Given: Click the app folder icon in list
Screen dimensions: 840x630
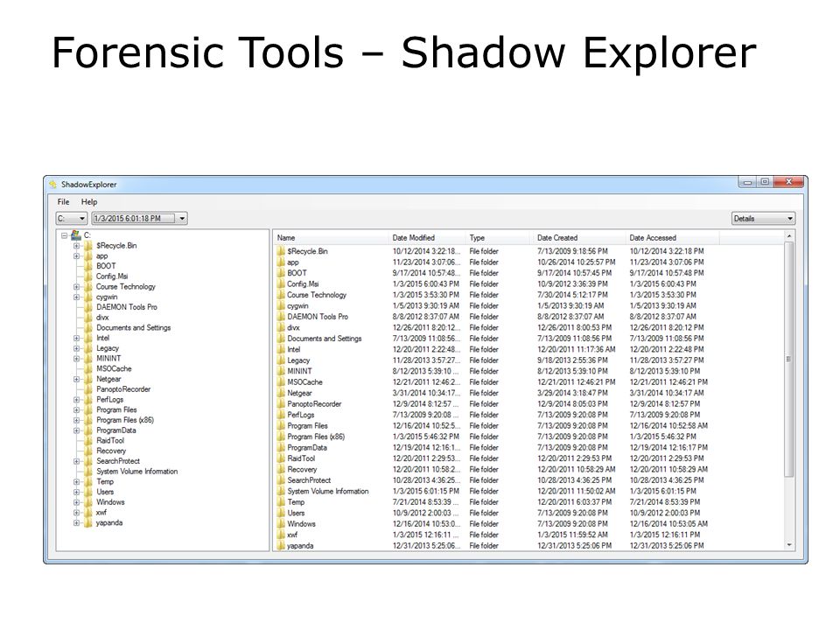Looking at the screenshot, I should (x=281, y=262).
